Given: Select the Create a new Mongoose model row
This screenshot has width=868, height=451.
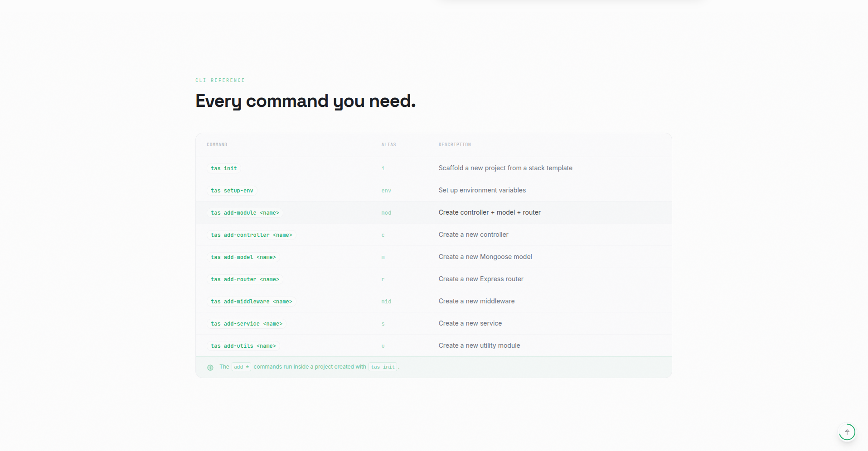Looking at the screenshot, I should 485,256.
